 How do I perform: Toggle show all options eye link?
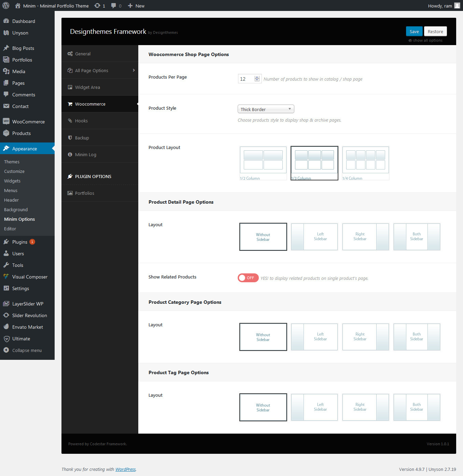[x=425, y=40]
